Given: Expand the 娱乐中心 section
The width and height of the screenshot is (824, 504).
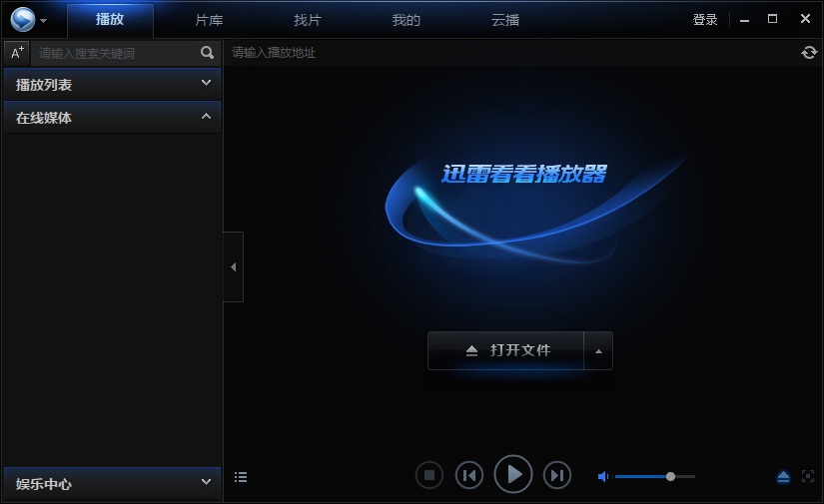Looking at the screenshot, I should point(112,483).
